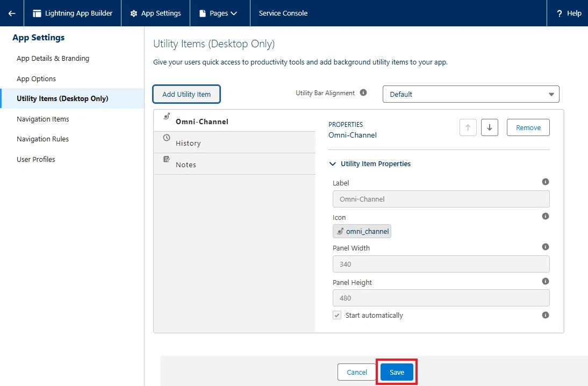Click the Service Console title
This screenshot has height=386, width=588.
283,13
